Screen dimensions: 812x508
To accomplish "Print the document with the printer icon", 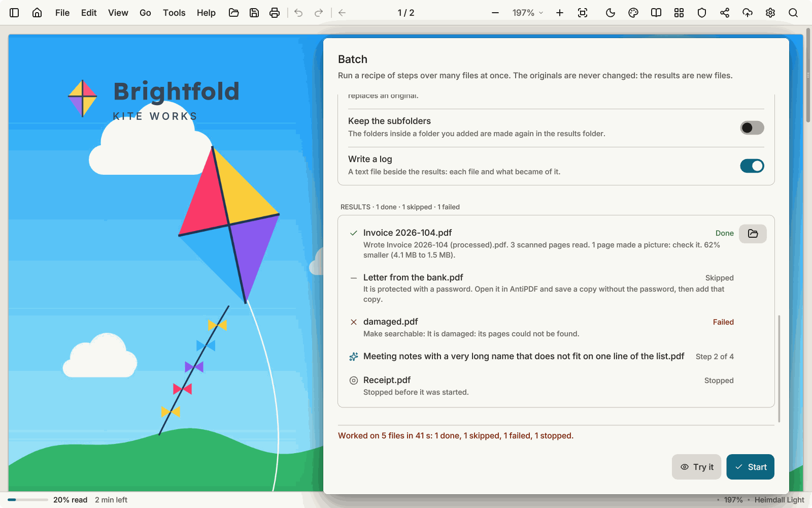I will pyautogui.click(x=275, y=13).
